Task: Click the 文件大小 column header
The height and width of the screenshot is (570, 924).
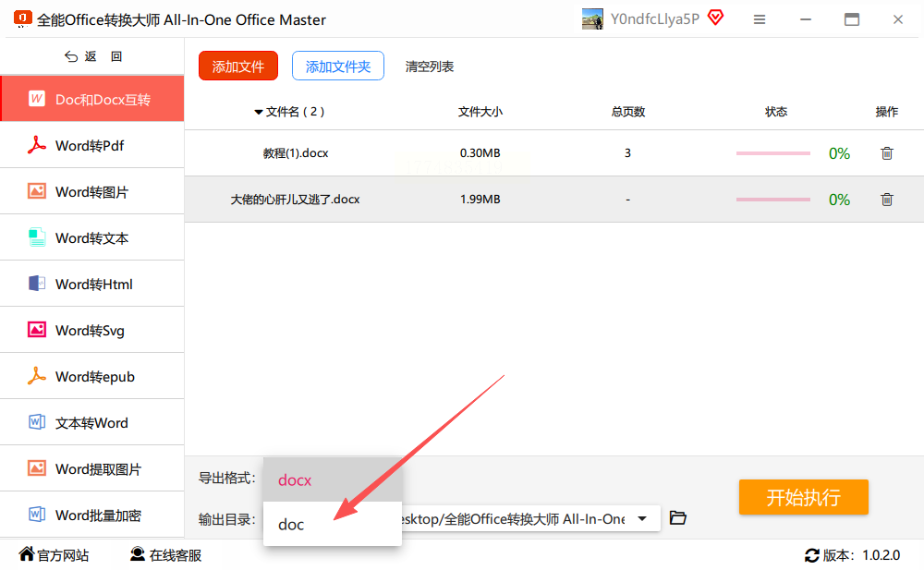Action: click(x=480, y=112)
